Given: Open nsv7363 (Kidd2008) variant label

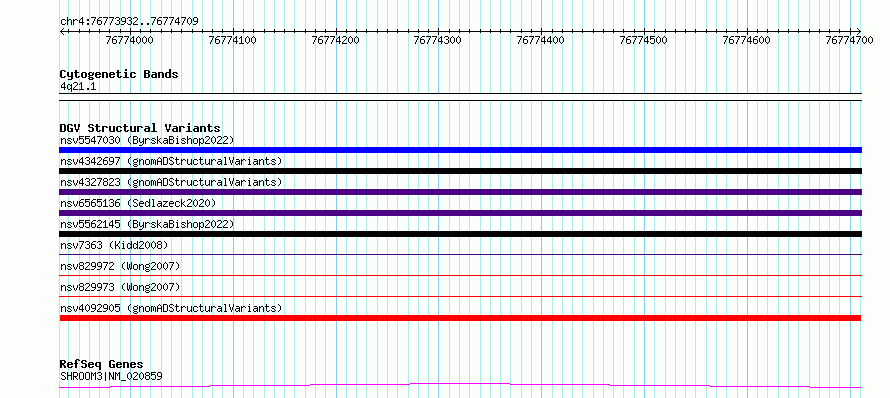Looking at the screenshot, I should [x=114, y=245].
